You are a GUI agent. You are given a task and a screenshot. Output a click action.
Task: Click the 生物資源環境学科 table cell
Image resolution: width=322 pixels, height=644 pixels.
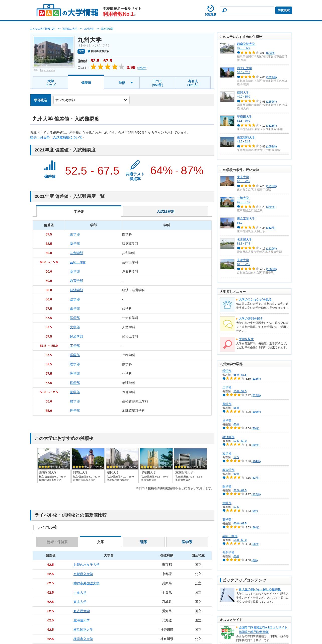pyautogui.click(x=167, y=401)
